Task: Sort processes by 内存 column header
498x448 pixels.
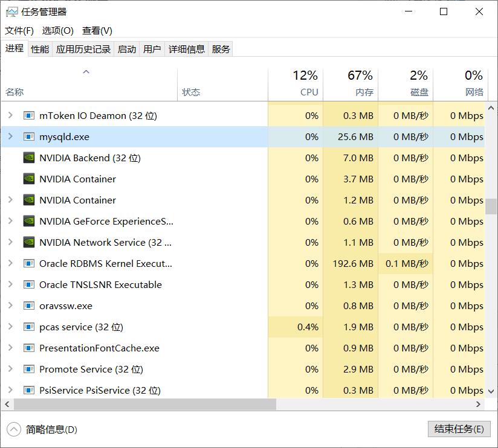Action: pos(351,85)
